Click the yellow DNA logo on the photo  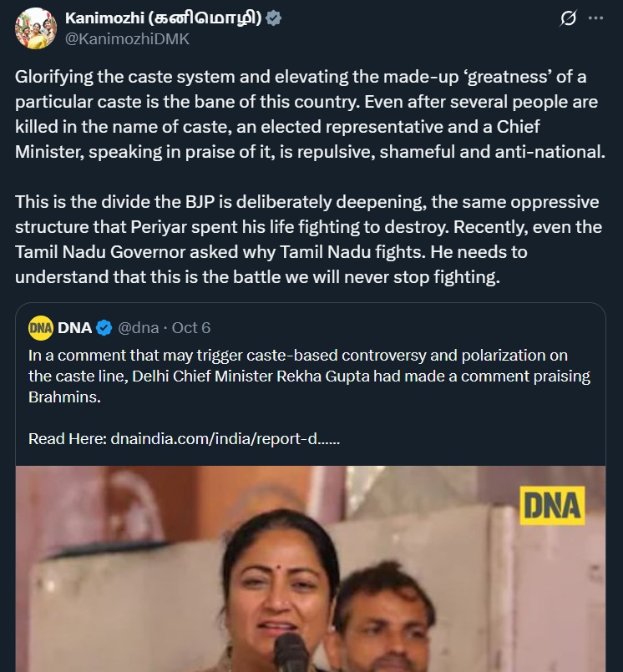pyautogui.click(x=552, y=506)
